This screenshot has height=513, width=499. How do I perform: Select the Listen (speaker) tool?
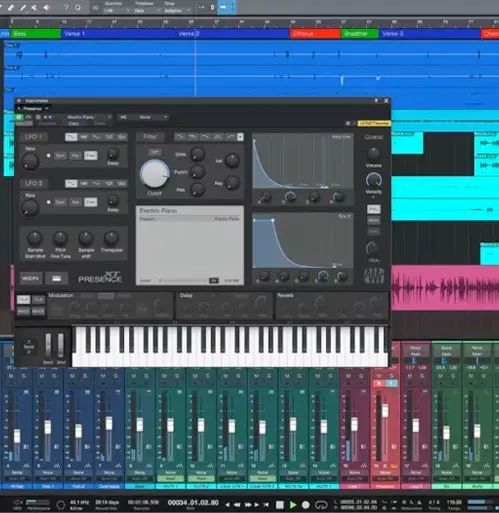(46, 7)
